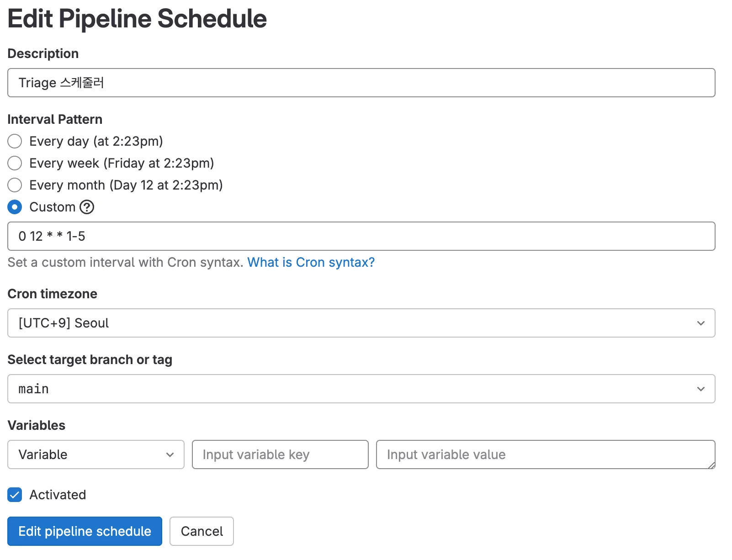The width and height of the screenshot is (732, 560).
Task: Click the Cancel button
Action: pyautogui.click(x=202, y=531)
